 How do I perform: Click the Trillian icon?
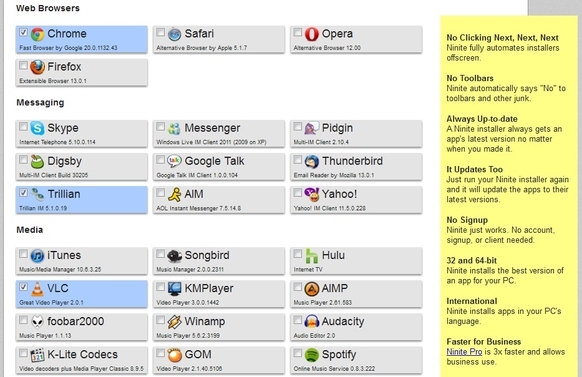pos(37,194)
